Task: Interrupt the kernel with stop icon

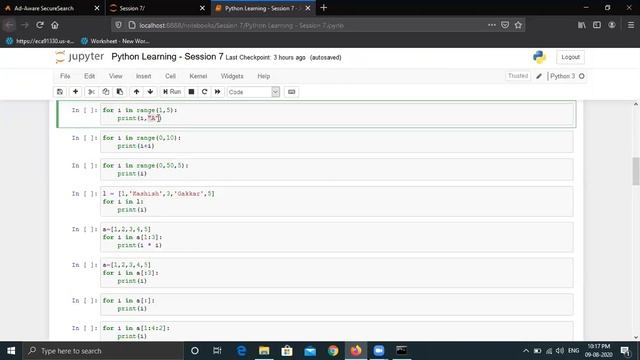Action: coord(191,92)
